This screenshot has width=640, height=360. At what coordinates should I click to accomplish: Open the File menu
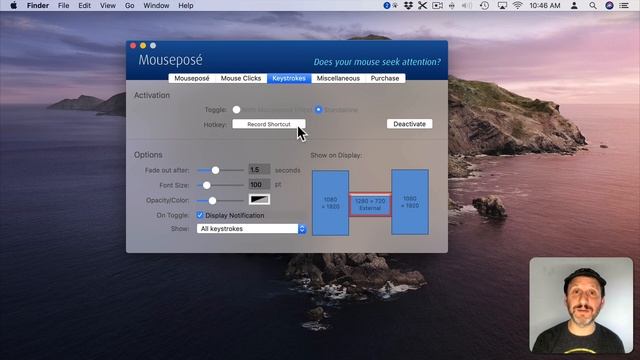coord(63,5)
